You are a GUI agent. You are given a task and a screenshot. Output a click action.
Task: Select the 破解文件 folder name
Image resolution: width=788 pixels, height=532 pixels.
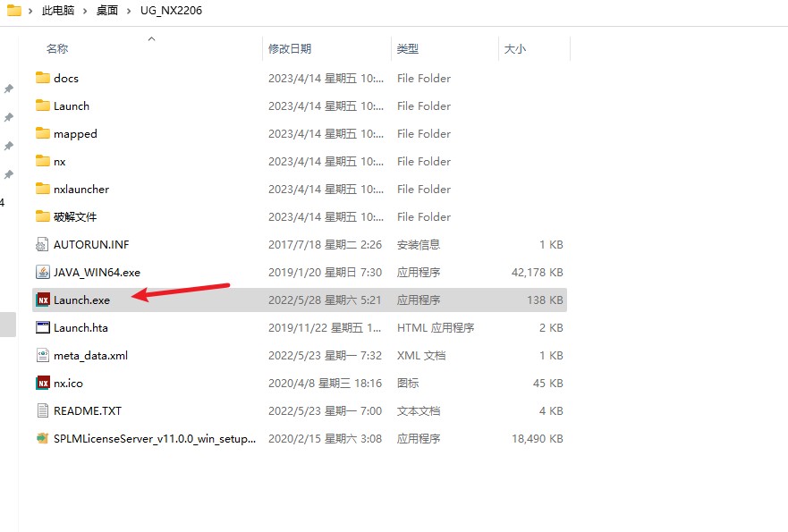[75, 217]
